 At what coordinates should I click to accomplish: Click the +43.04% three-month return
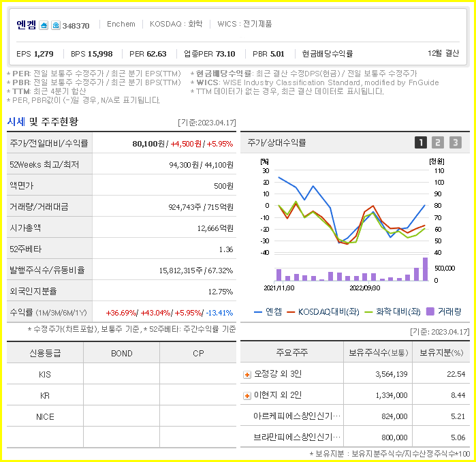[x=155, y=313]
